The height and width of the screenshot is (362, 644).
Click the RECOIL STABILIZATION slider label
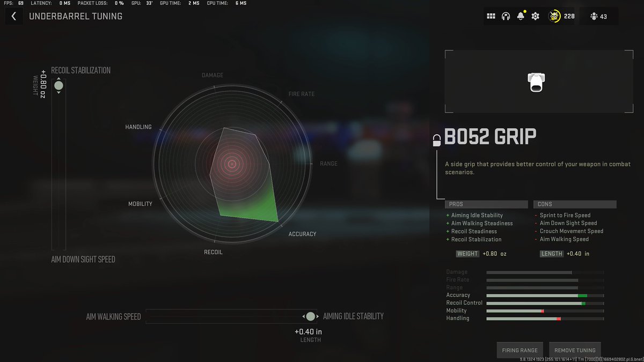tap(80, 70)
